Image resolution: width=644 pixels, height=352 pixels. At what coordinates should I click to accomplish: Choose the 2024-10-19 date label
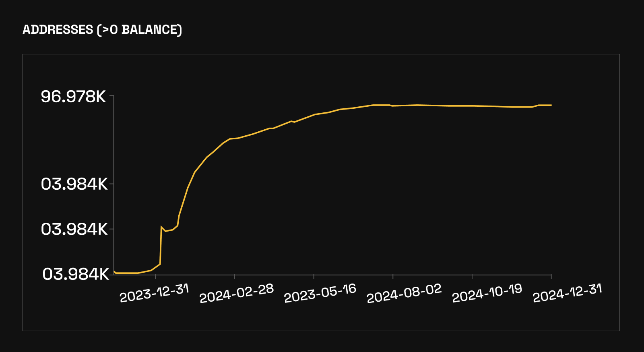[x=487, y=293]
